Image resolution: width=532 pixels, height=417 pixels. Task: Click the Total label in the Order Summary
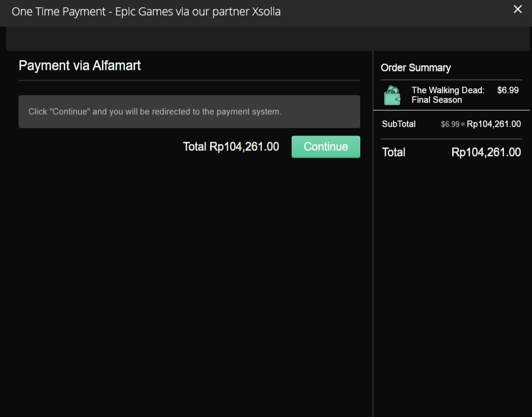coord(393,152)
